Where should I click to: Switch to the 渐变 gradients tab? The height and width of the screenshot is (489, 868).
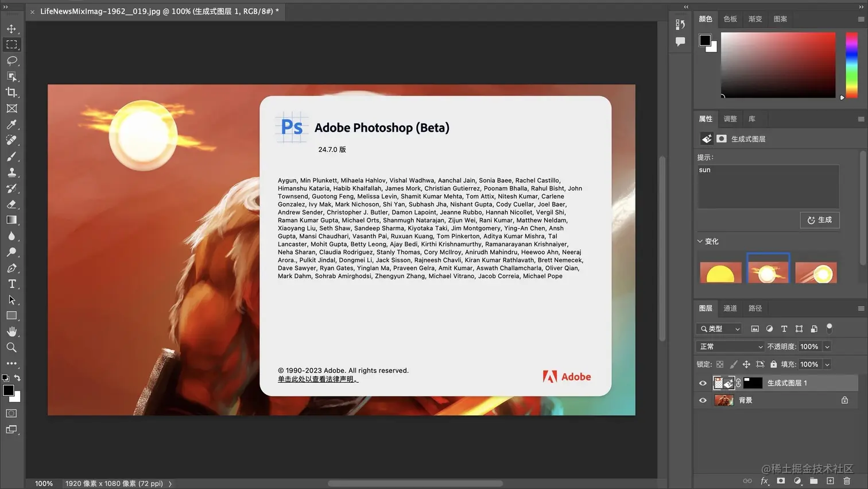coord(755,19)
